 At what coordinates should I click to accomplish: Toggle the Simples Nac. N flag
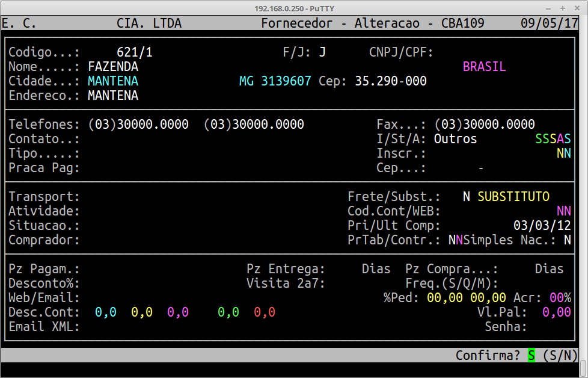click(567, 240)
